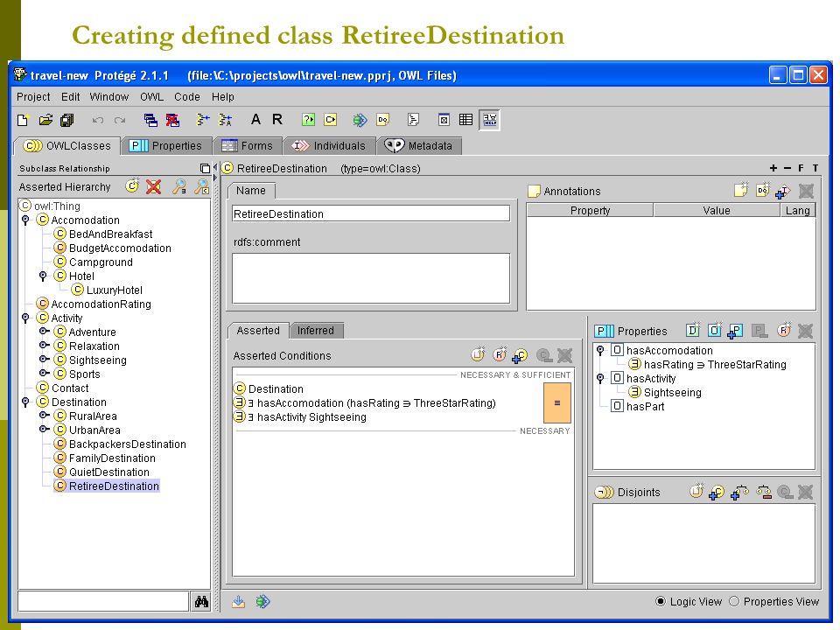Click create restriction icon in Asserted Conditions
Screen dimensions: 840x630
click(x=500, y=354)
